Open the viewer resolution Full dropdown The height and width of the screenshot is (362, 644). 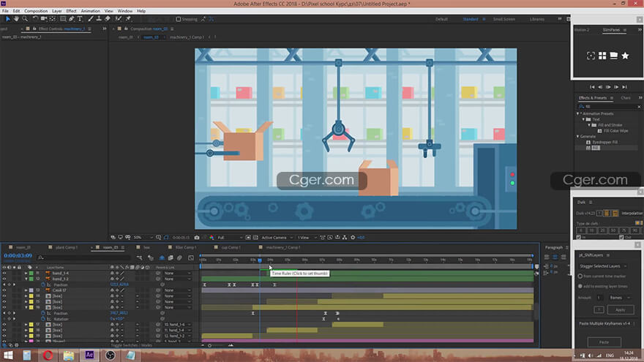[x=229, y=238]
